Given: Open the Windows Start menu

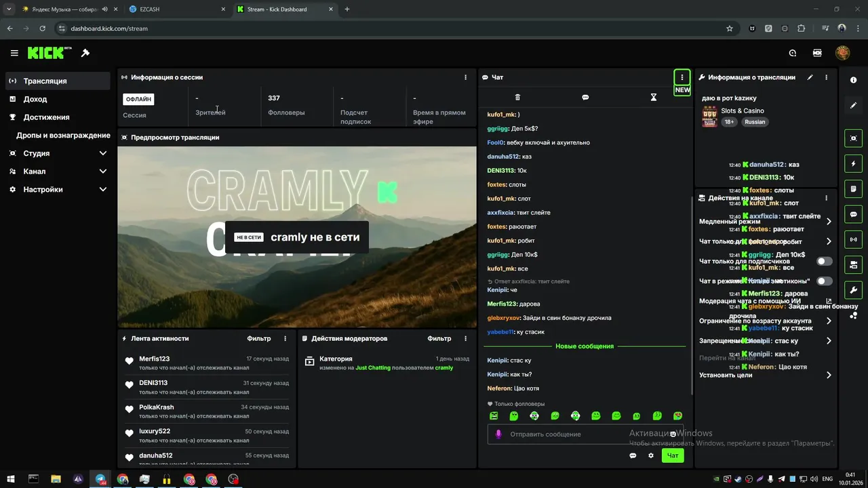Looking at the screenshot, I should (x=11, y=479).
